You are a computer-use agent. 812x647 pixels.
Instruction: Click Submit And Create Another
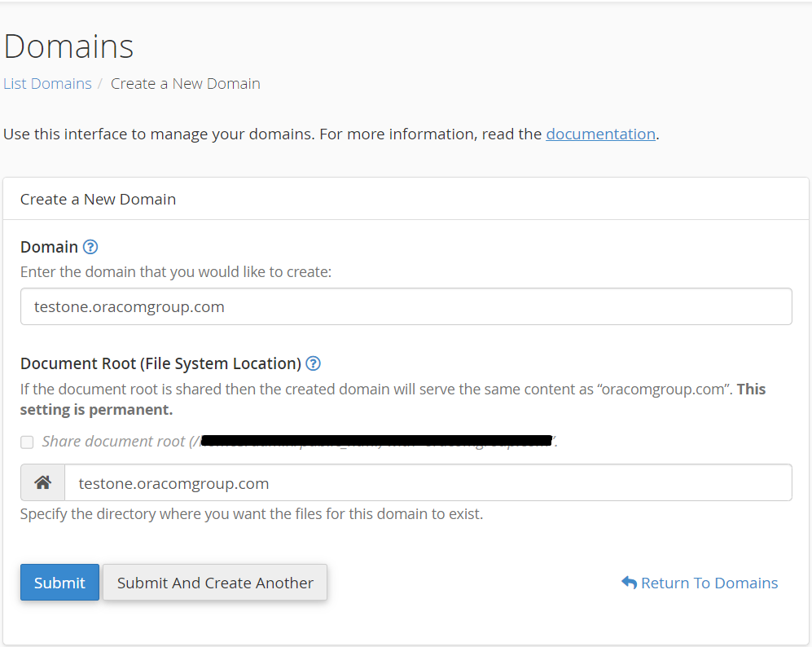(x=215, y=583)
